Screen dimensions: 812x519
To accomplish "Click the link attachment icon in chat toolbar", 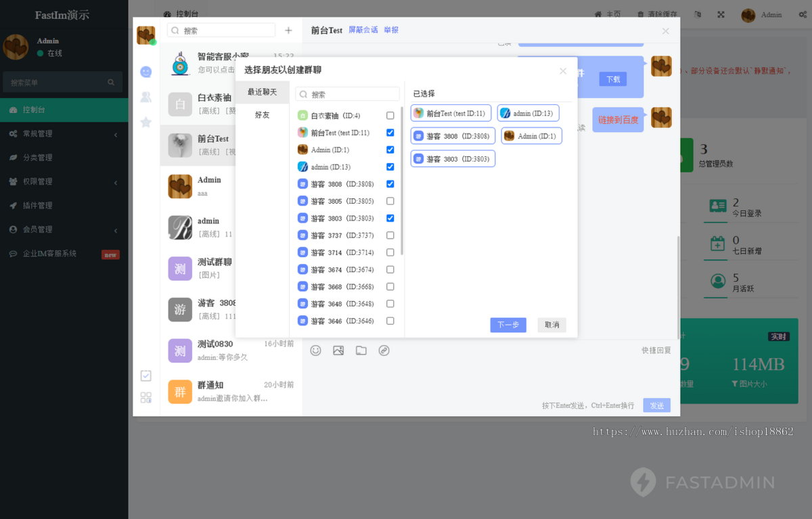I will tap(384, 351).
